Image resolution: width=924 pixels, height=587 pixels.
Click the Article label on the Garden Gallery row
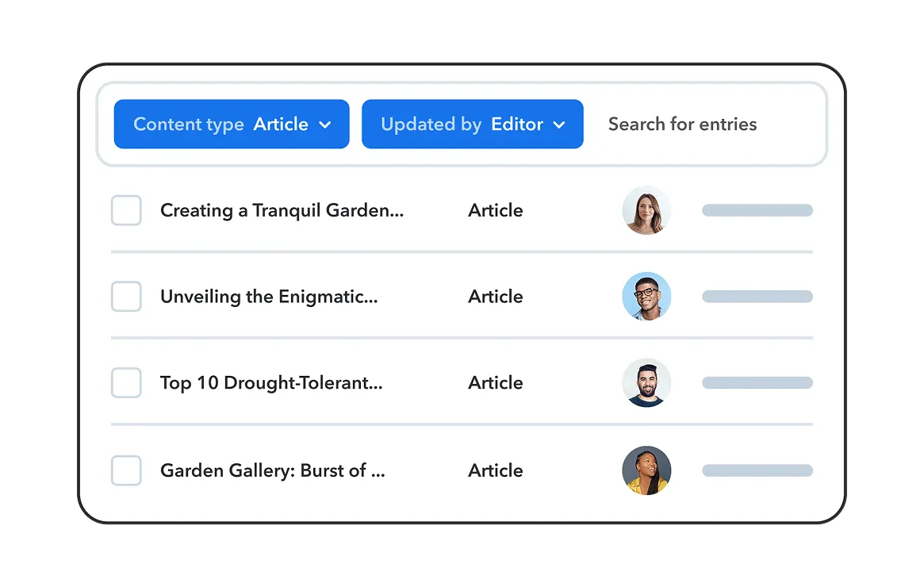[495, 470]
